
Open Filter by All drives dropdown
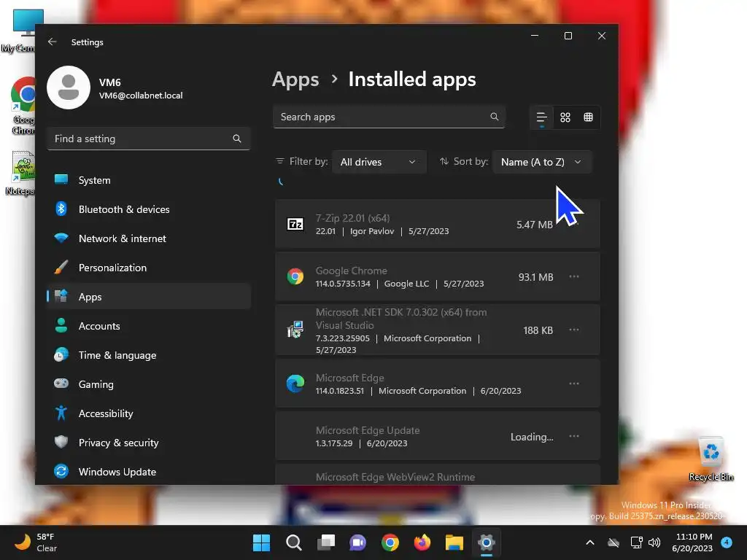pos(379,162)
